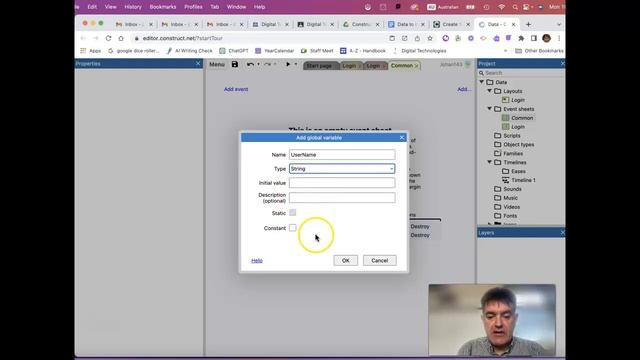
Task: Open the Staff Meet bookmark
Action: click(x=317, y=51)
